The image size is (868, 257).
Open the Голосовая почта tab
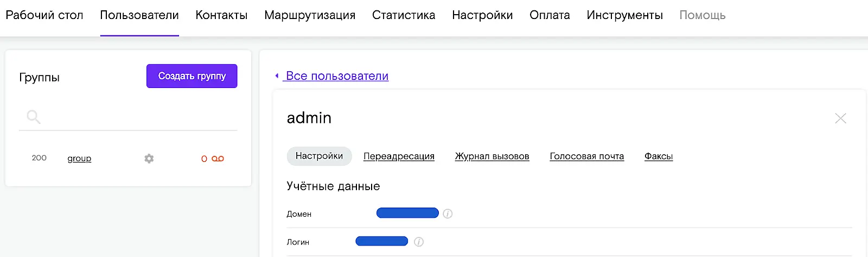click(586, 156)
